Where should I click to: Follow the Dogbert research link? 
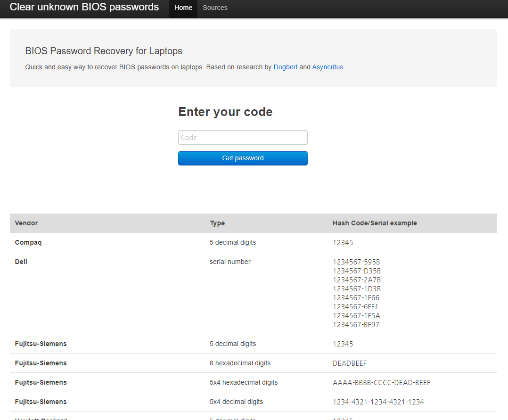tap(286, 67)
